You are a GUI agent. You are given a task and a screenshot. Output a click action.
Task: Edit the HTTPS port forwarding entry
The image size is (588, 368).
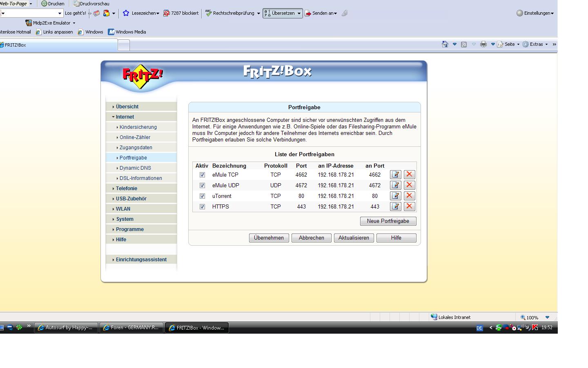pos(396,206)
